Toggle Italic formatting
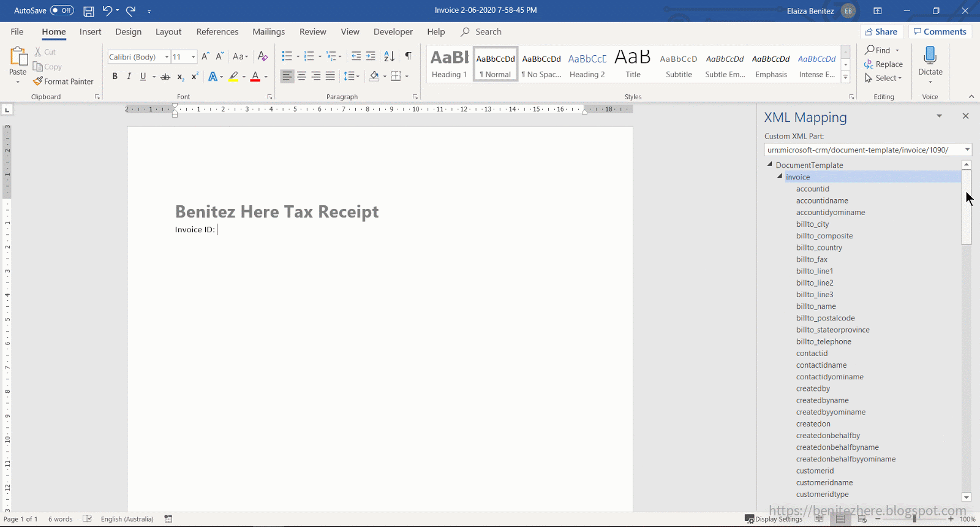This screenshot has height=527, width=980. (129, 77)
